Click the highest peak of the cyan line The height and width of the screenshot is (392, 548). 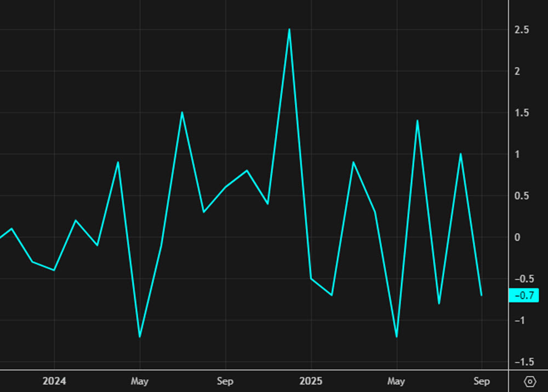(289, 28)
